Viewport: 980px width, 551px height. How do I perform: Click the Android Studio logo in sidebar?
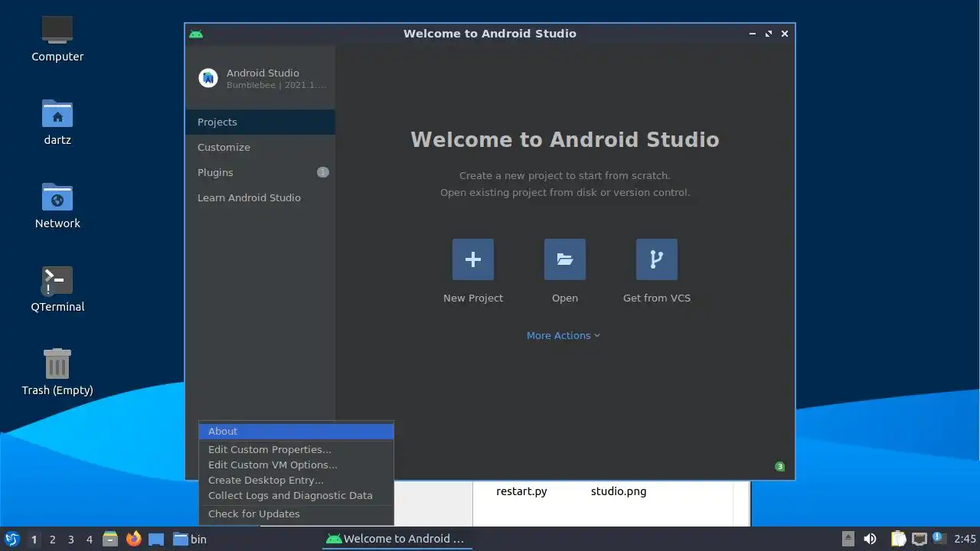(x=208, y=77)
